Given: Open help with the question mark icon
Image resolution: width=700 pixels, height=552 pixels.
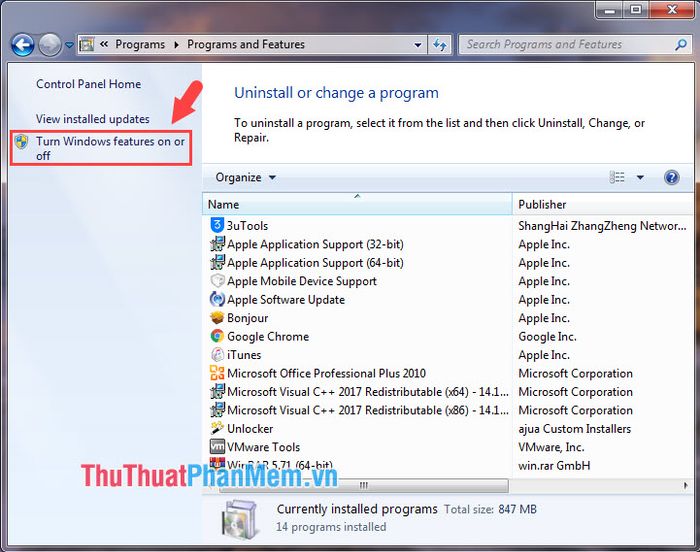Looking at the screenshot, I should click(672, 177).
